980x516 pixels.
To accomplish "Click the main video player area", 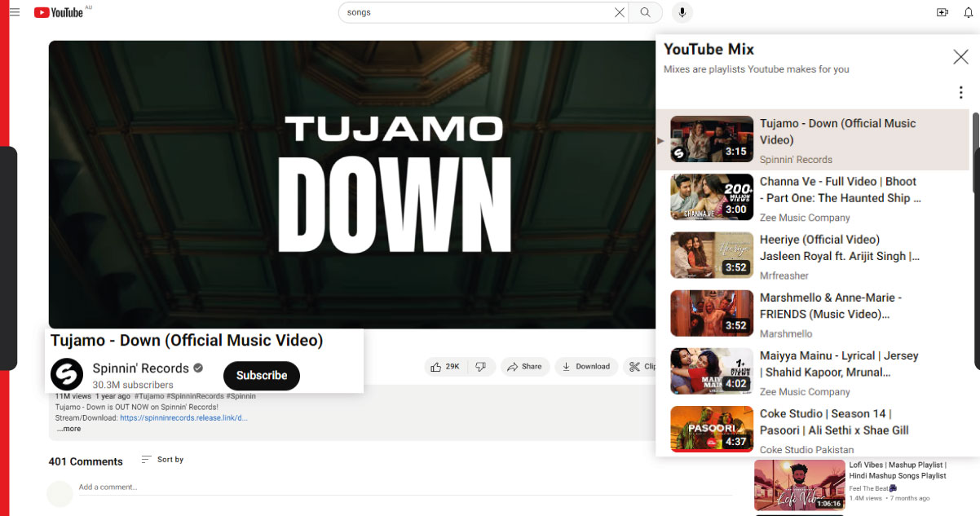I will (352, 184).
